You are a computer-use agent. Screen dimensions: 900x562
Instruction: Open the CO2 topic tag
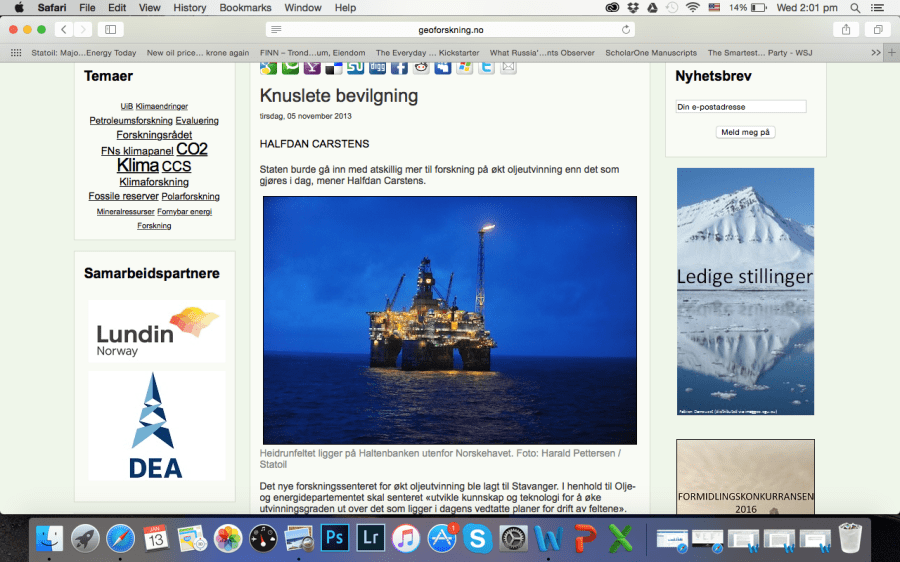pyautogui.click(x=192, y=149)
